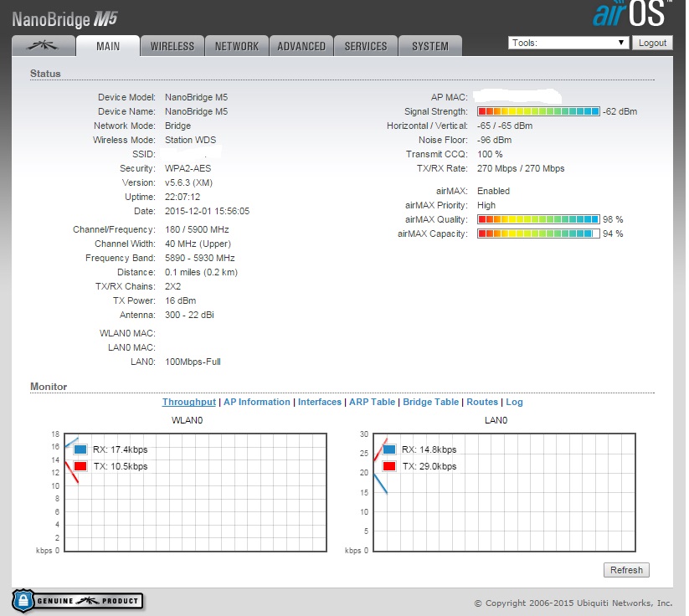Switch to the WIRELESS tab
The height and width of the screenshot is (616, 689).
point(172,46)
